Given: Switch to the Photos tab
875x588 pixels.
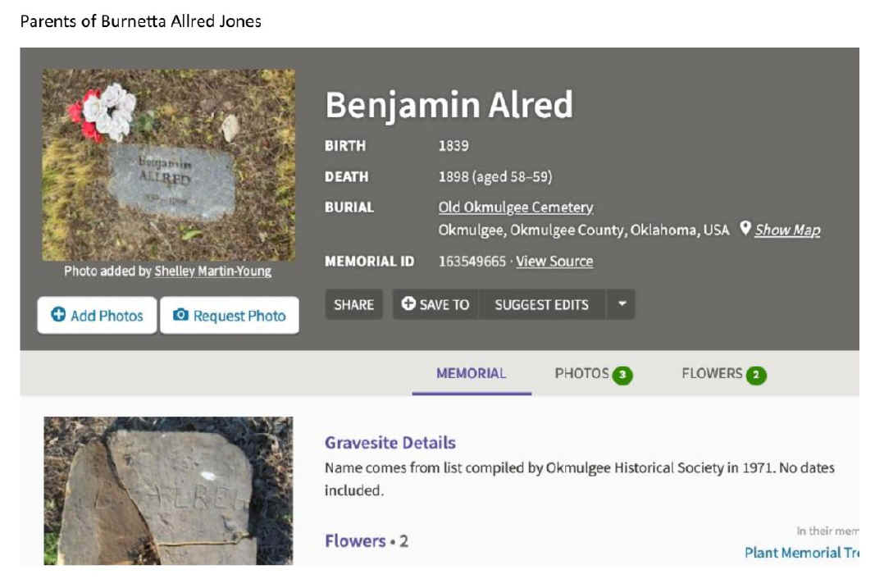Looking at the screenshot, I should pos(581,374).
